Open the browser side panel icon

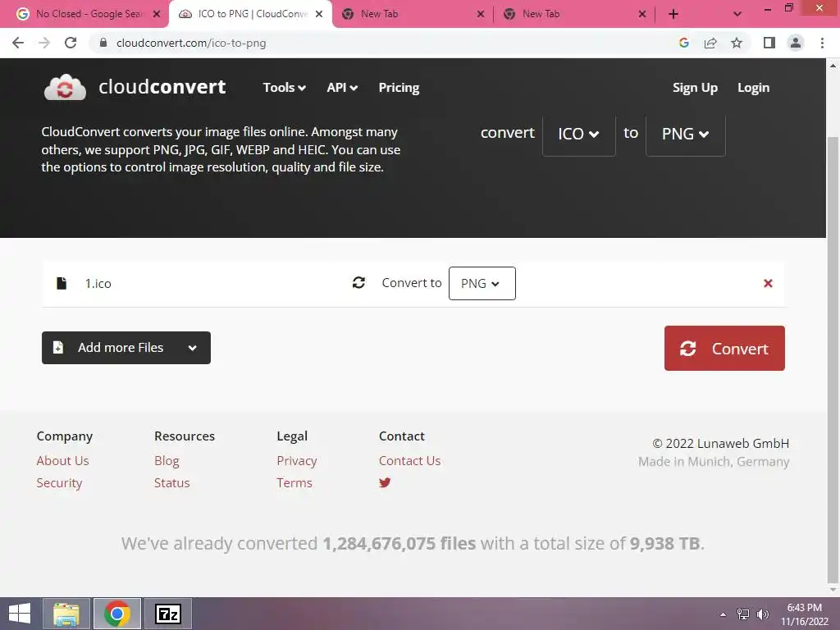tap(769, 43)
